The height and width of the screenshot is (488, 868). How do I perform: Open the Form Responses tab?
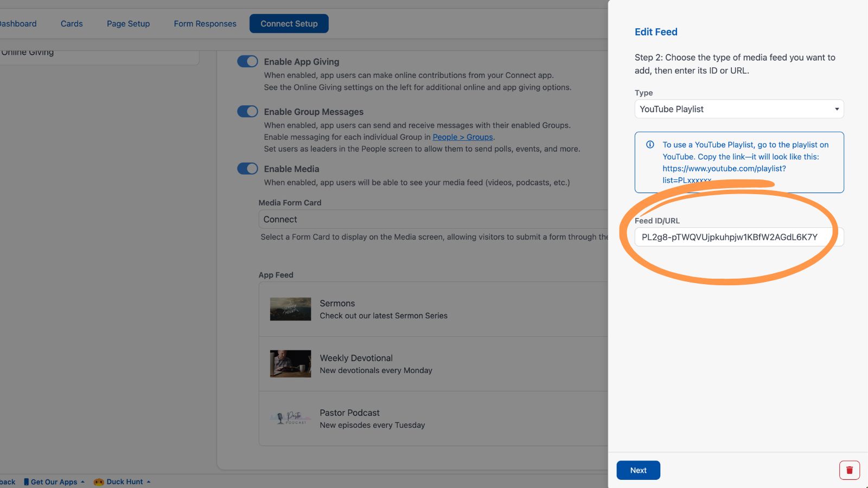click(205, 24)
